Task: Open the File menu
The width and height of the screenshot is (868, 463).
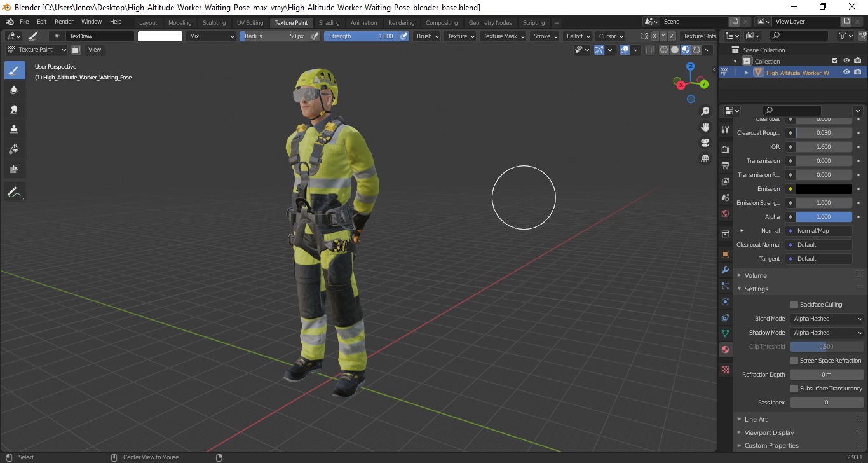Action: (24, 22)
